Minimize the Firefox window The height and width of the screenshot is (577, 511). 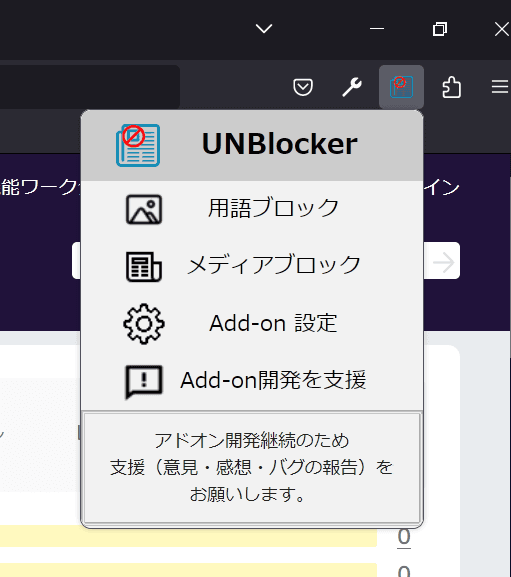[377, 28]
